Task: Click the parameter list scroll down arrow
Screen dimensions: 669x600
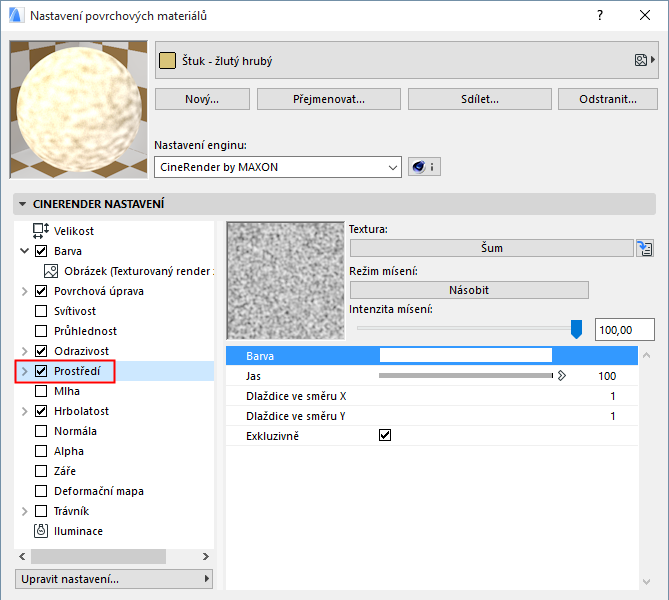Action: 646,582
